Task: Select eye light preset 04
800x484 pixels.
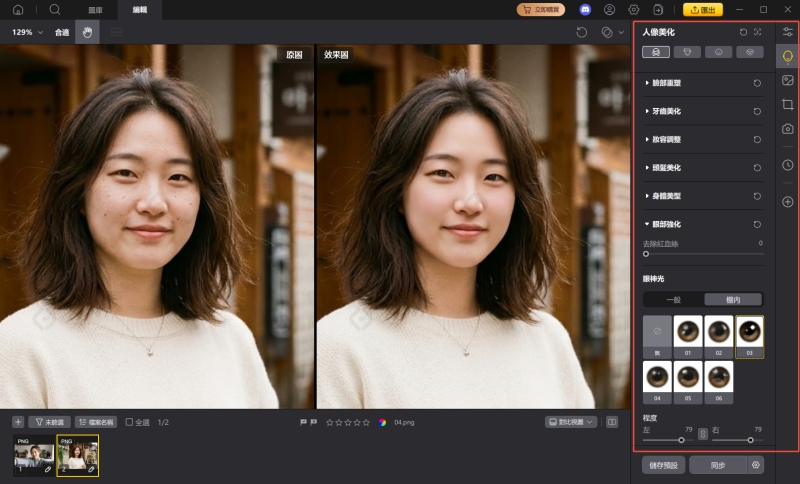Action: 657,383
